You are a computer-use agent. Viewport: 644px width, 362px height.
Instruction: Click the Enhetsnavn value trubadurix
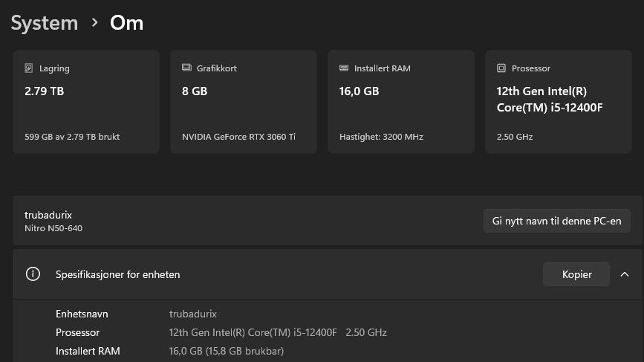click(193, 314)
